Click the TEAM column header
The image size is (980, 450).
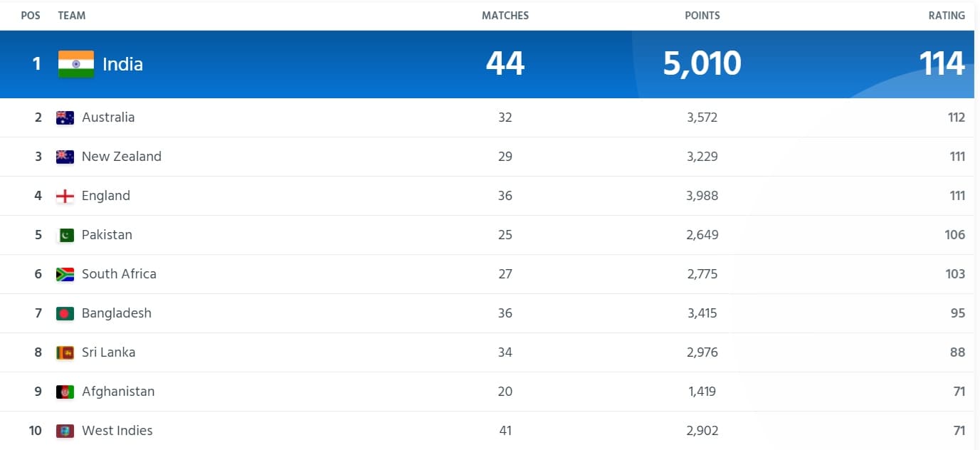pyautogui.click(x=71, y=16)
